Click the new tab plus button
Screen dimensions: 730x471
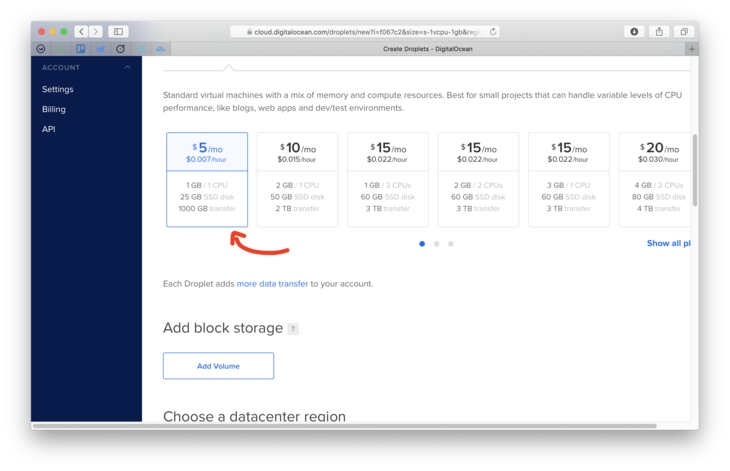pyautogui.click(x=691, y=49)
